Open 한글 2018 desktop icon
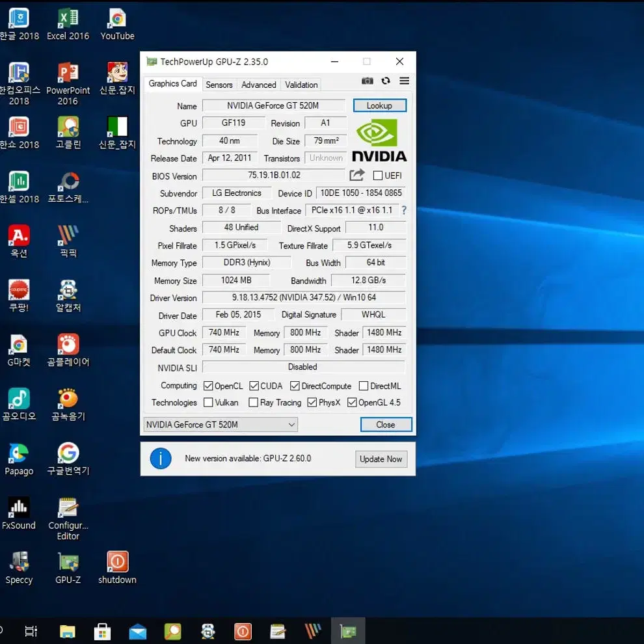The width and height of the screenshot is (644, 644). [19, 25]
